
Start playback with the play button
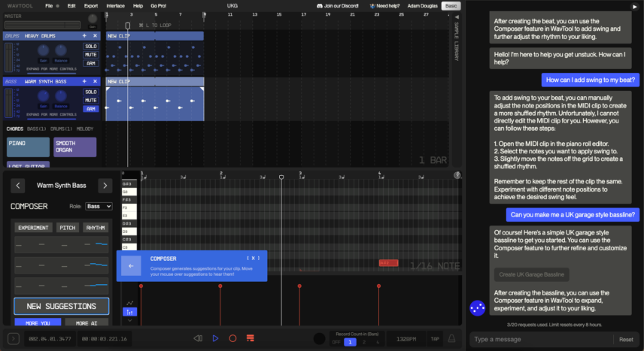coord(216,338)
